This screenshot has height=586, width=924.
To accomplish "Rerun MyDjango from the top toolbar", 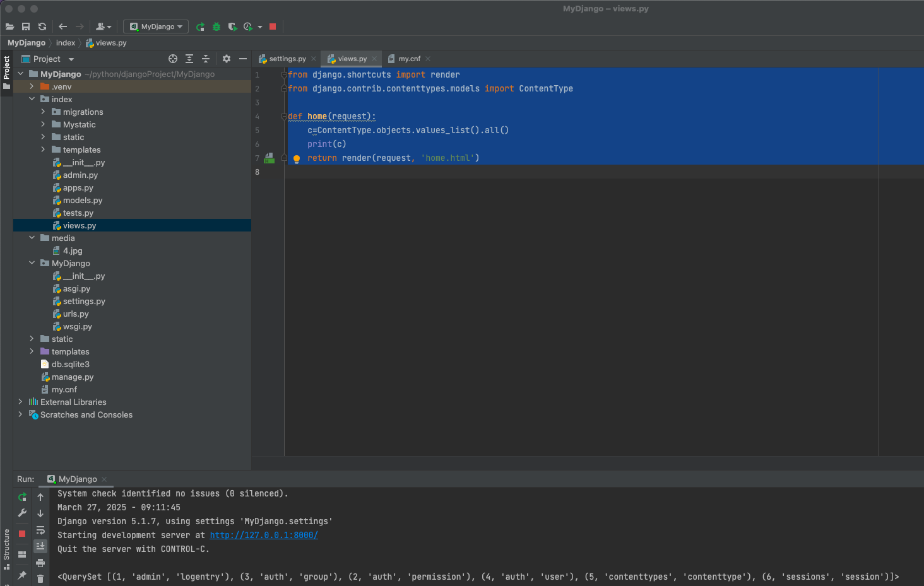I will tap(200, 26).
